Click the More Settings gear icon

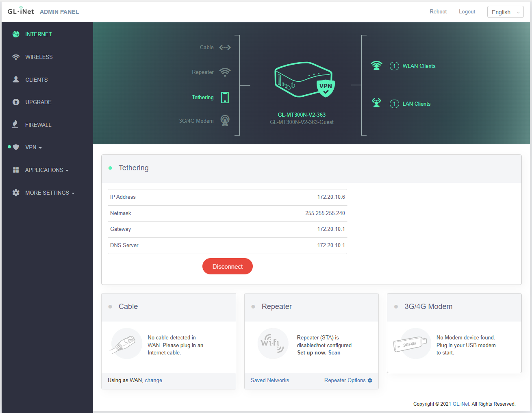point(16,193)
